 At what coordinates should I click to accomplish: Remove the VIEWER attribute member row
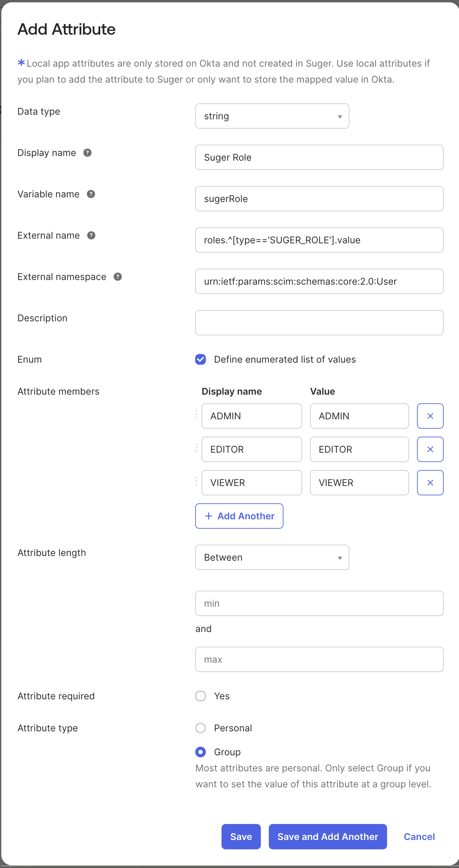coord(430,483)
